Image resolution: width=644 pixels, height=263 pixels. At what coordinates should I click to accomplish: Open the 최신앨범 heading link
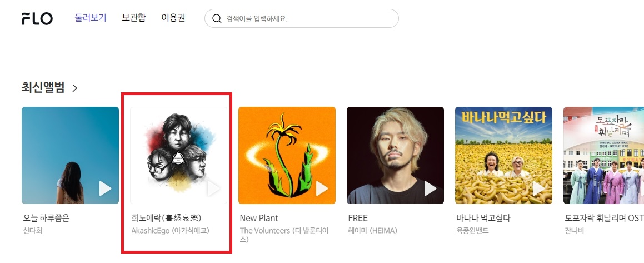(43, 87)
